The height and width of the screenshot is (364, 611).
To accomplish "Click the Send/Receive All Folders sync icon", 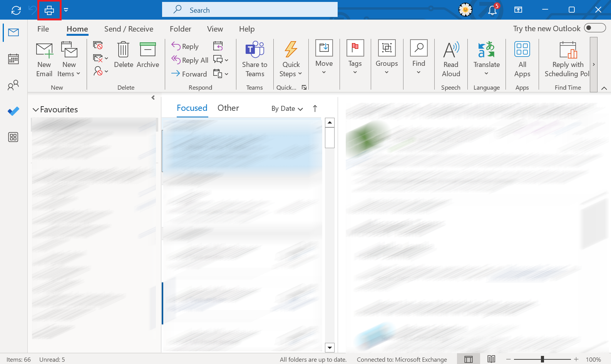I will [16, 10].
